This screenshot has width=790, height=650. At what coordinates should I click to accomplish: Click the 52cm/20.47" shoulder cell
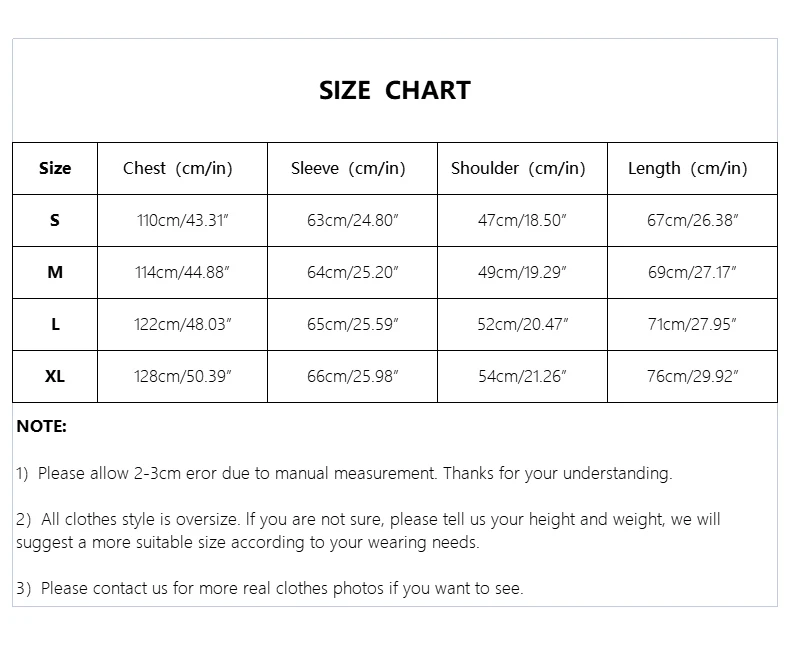pyautogui.click(x=522, y=324)
